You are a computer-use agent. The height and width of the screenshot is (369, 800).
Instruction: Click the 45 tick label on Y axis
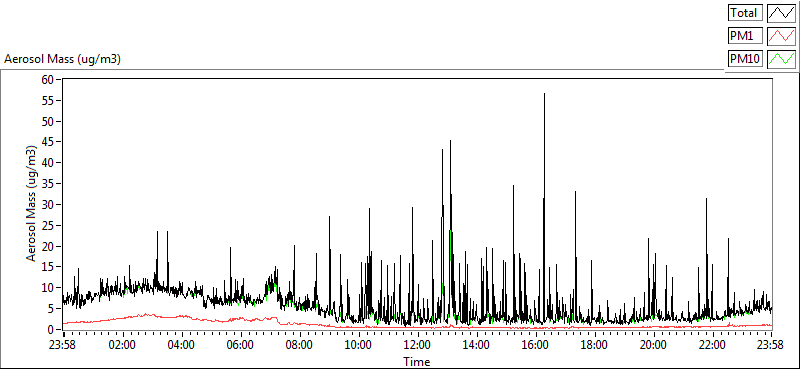(48, 142)
